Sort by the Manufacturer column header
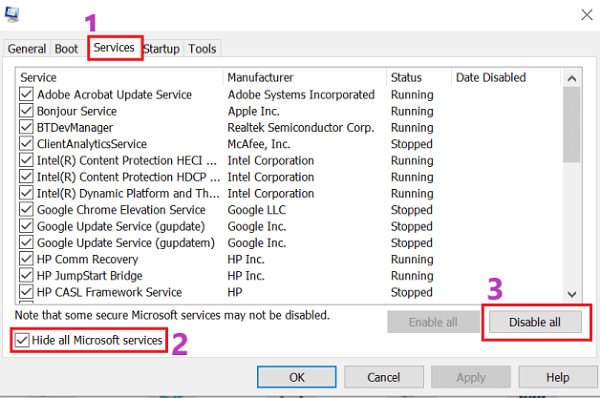This screenshot has height=398, width=600. (x=305, y=77)
